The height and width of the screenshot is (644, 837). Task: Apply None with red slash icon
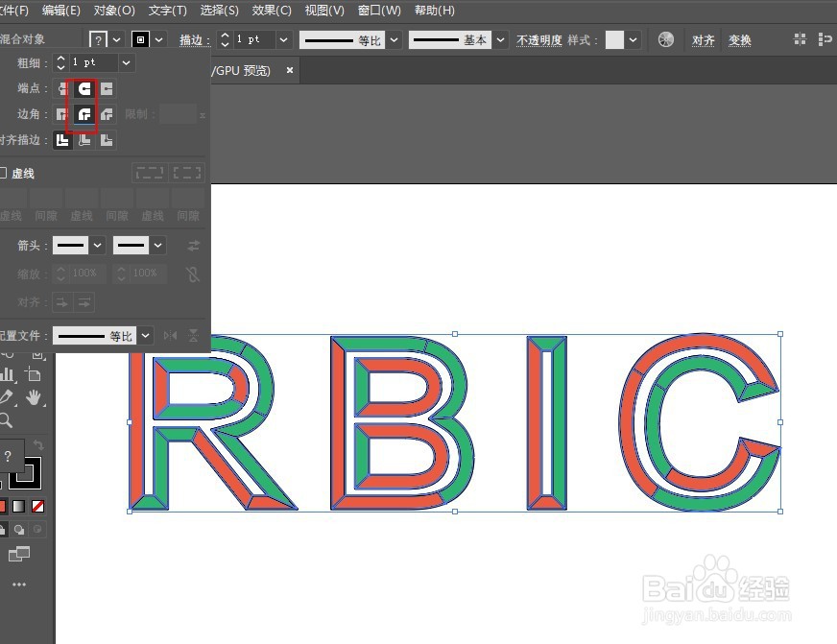37,506
